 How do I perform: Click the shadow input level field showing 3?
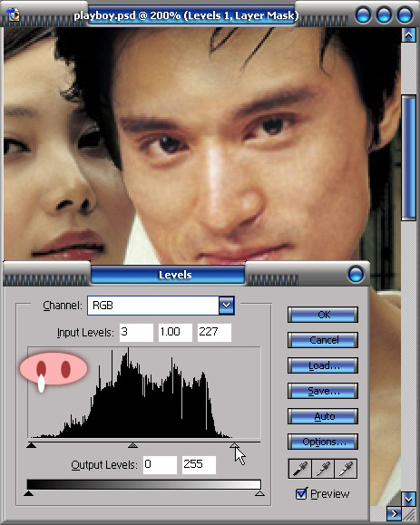point(136,333)
